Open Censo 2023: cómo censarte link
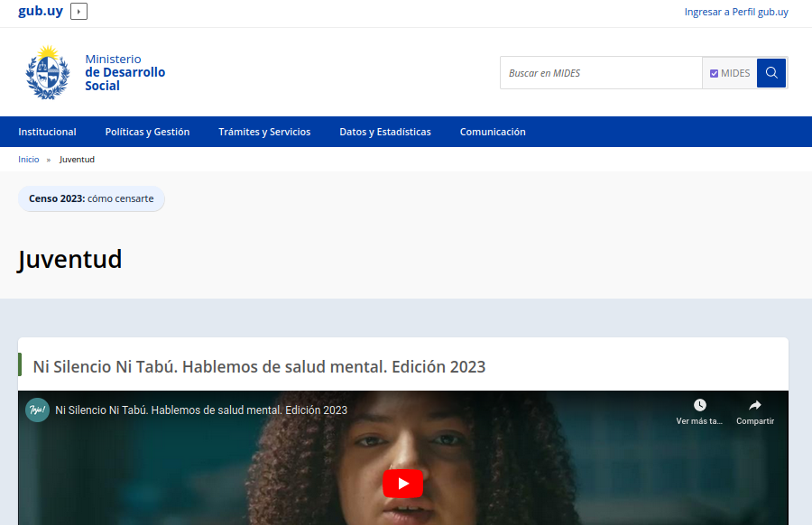This screenshot has width=812, height=525. (x=91, y=198)
